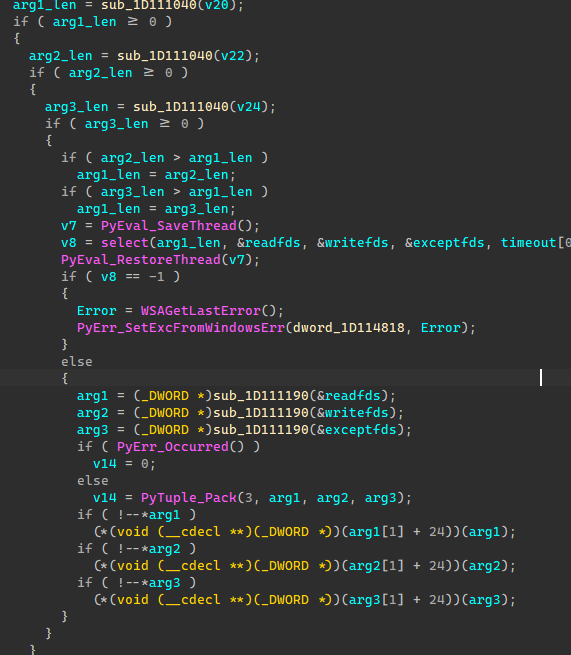The height and width of the screenshot is (655, 571).
Task: Click the PyErr_Occurred function name
Action: tap(173, 447)
